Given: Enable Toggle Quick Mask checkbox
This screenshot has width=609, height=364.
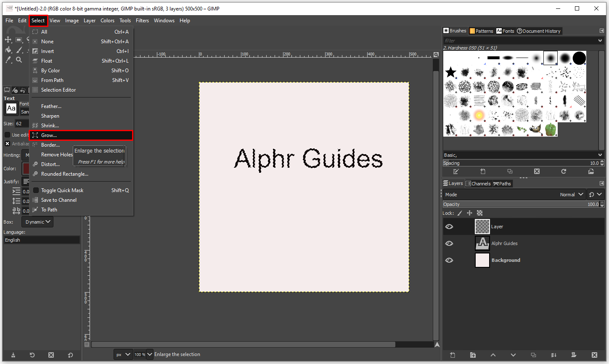Looking at the screenshot, I should tap(36, 190).
